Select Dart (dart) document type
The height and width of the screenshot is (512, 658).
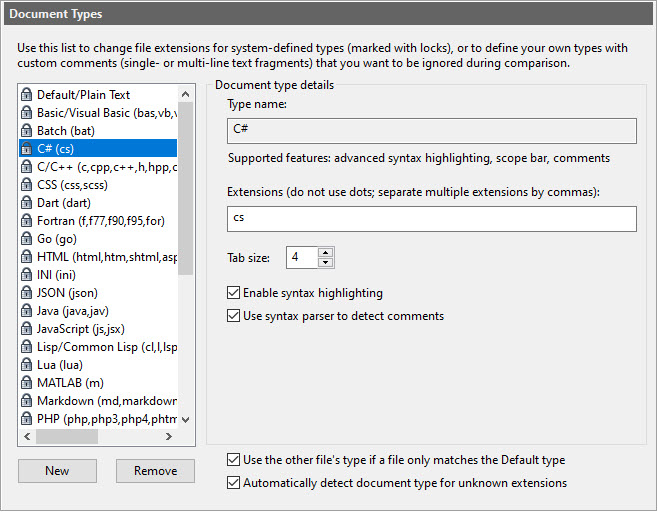pyautogui.click(x=66, y=203)
